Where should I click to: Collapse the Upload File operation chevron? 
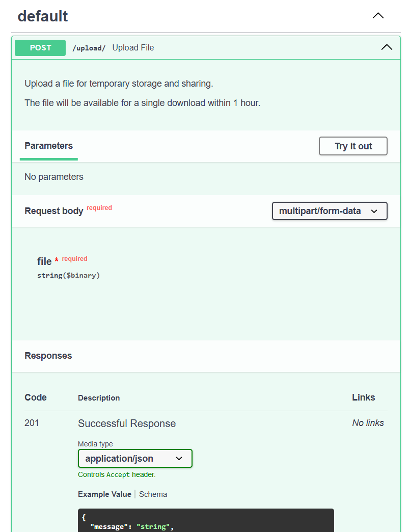387,47
